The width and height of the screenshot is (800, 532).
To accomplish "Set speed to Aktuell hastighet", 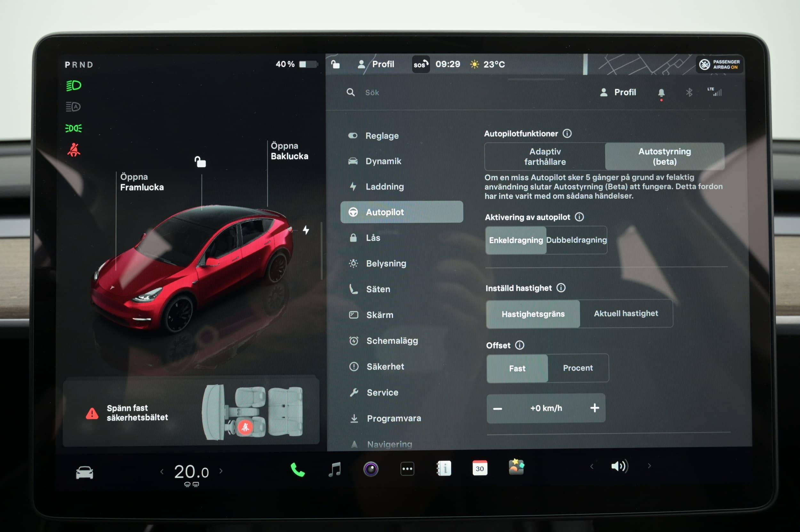I will click(626, 314).
